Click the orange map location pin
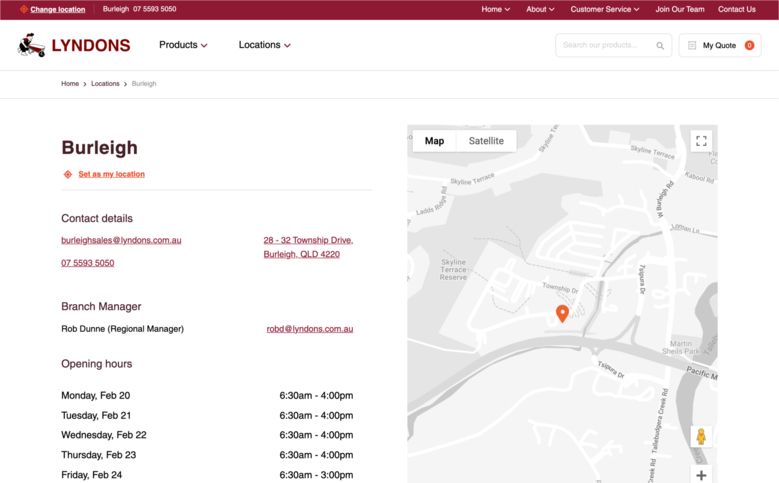This screenshot has height=483, width=779. tap(562, 314)
